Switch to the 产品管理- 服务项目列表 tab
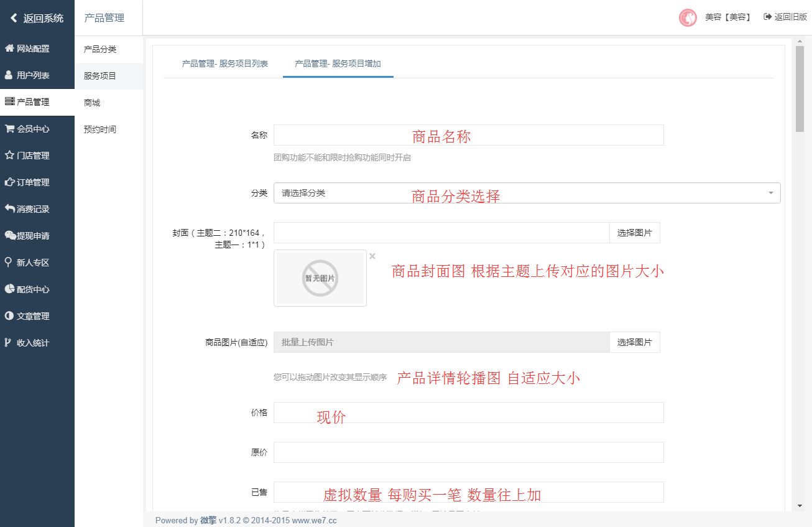This screenshot has width=812, height=527. [225, 63]
